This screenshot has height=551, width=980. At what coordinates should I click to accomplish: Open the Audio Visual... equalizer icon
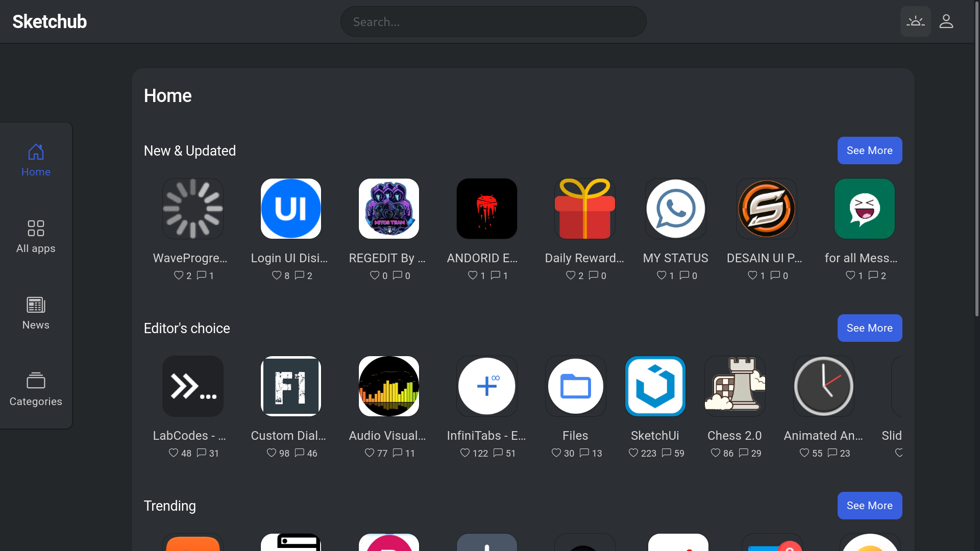click(x=389, y=386)
